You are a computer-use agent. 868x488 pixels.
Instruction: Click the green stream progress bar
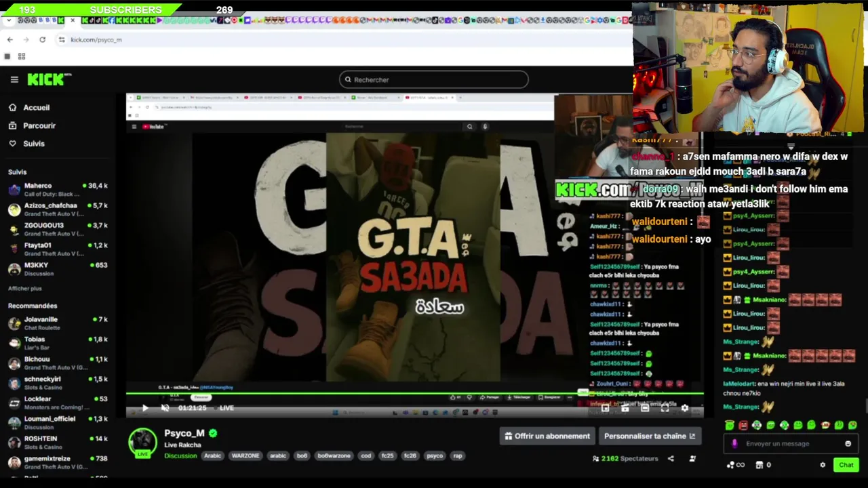(x=414, y=393)
